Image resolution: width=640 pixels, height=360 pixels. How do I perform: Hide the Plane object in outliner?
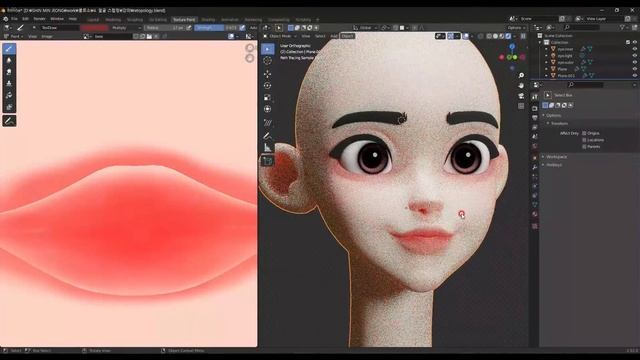pyautogui.click(x=635, y=69)
